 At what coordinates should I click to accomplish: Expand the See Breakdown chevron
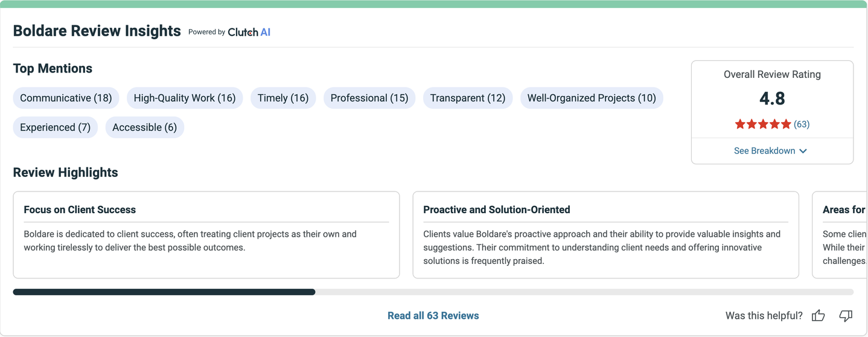[803, 151]
